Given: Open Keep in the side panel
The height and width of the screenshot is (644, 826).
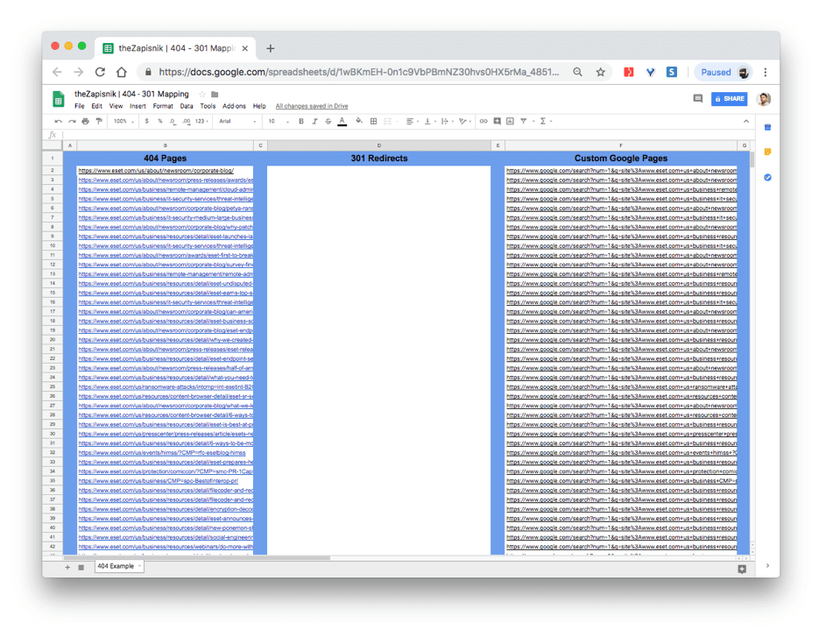Looking at the screenshot, I should pos(767,152).
